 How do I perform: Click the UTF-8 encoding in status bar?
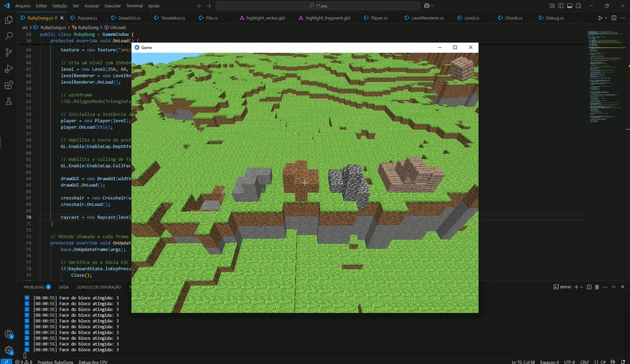[570, 361]
